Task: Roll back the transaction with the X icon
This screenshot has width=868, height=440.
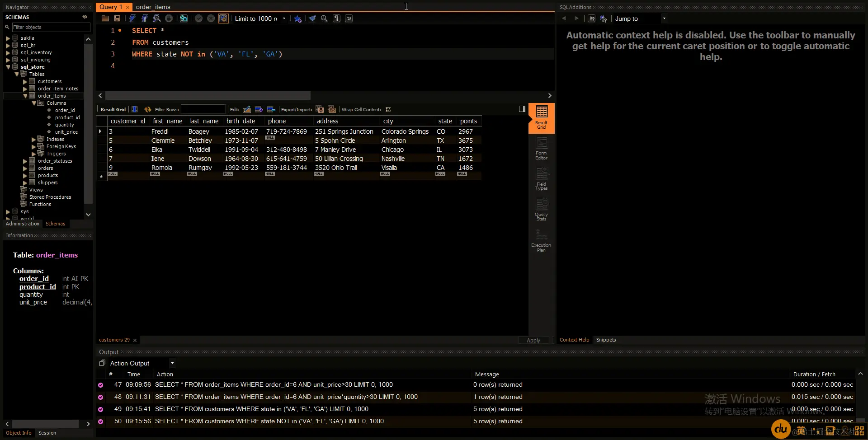Action: [x=211, y=19]
